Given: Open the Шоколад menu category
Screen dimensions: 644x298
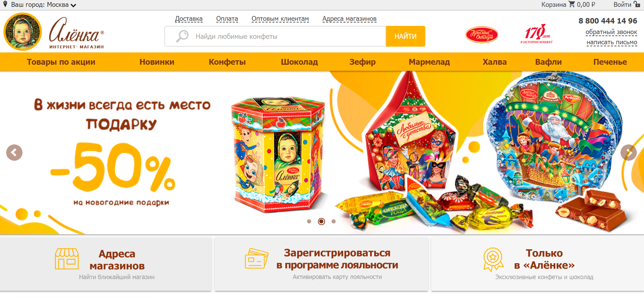Looking at the screenshot, I should pos(299,62).
